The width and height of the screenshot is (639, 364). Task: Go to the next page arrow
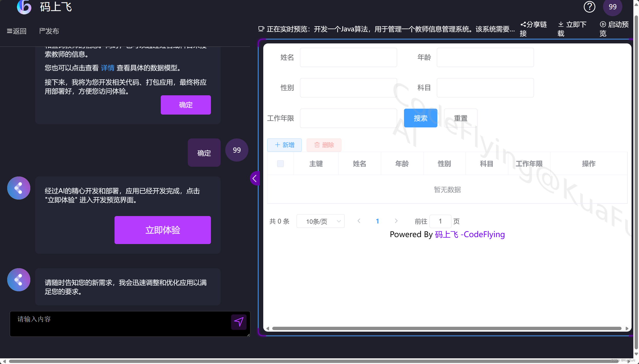(x=396, y=221)
